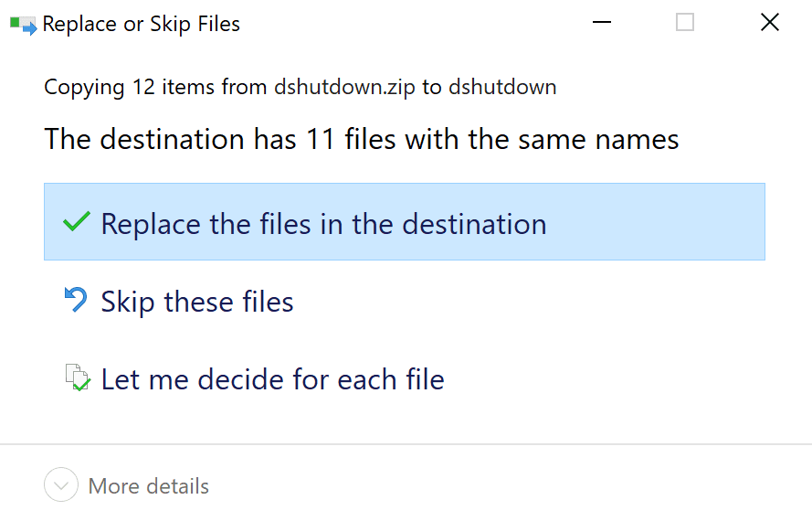The image size is (812, 521).
Task: Click the green checkmark icon beside Replace
Action: pyautogui.click(x=76, y=222)
